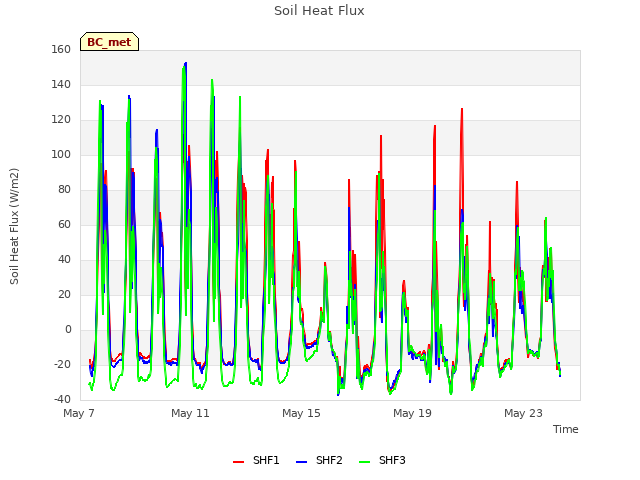Screen dimensions: 640x480
Task: Toggle the SHF2 legend entry
Action: pyautogui.click(x=319, y=460)
